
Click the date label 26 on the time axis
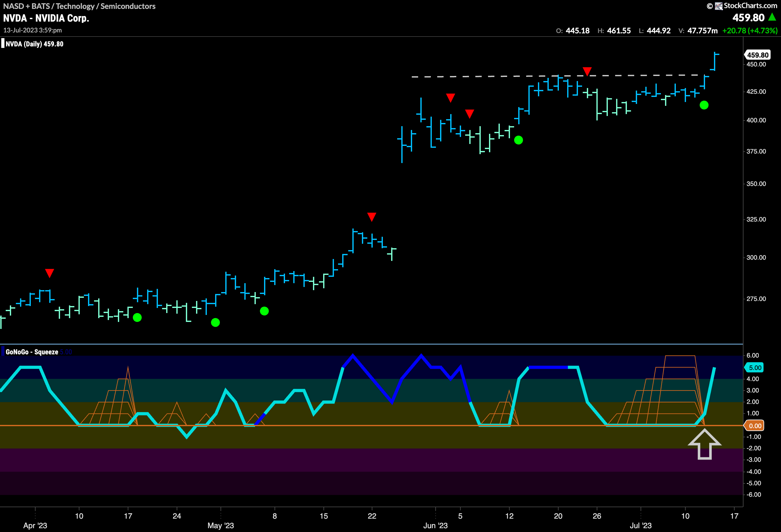click(596, 516)
